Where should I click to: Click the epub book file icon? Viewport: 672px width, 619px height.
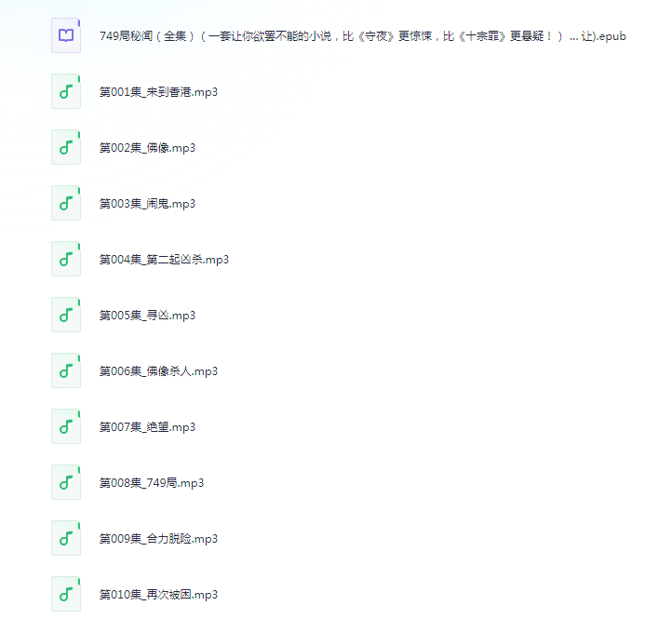(66, 35)
